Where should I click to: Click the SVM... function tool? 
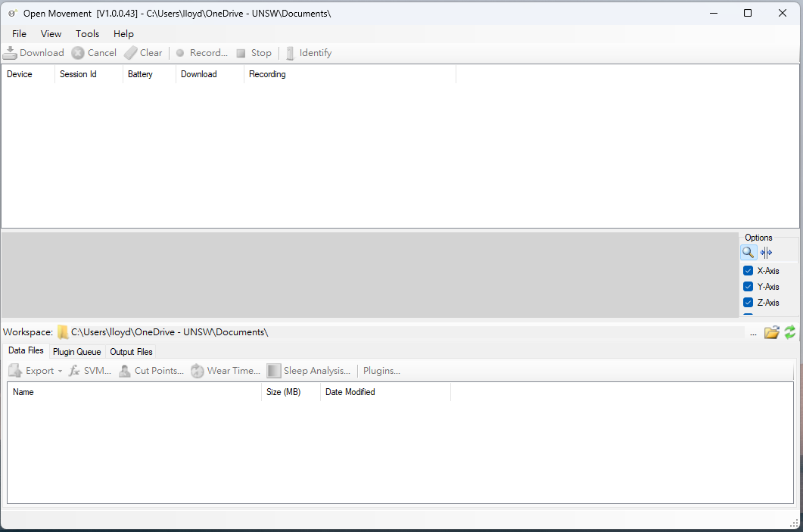(90, 371)
